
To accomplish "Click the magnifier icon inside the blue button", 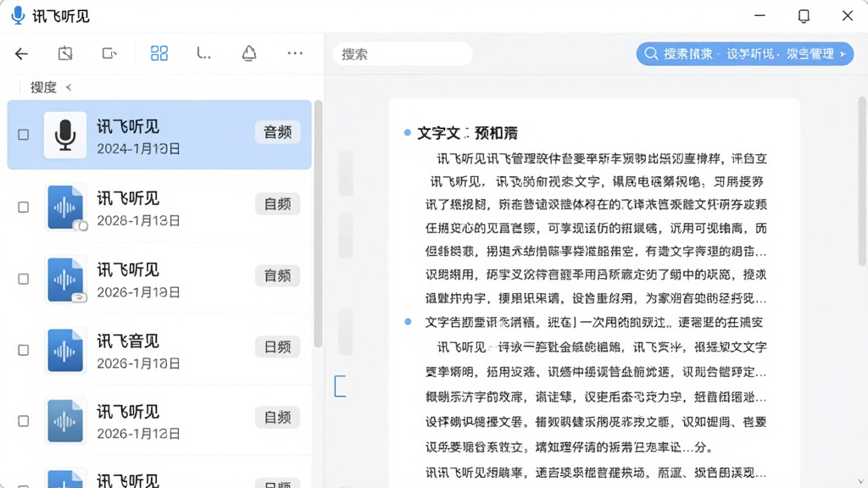I will coord(652,53).
